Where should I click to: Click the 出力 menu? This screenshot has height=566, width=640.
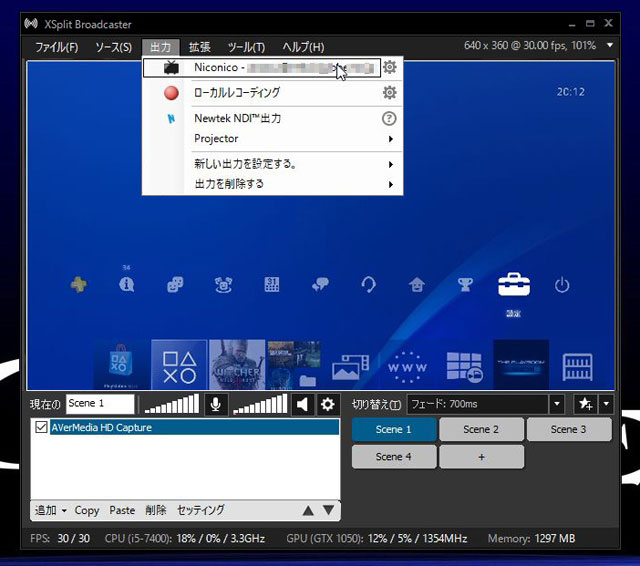click(160, 47)
